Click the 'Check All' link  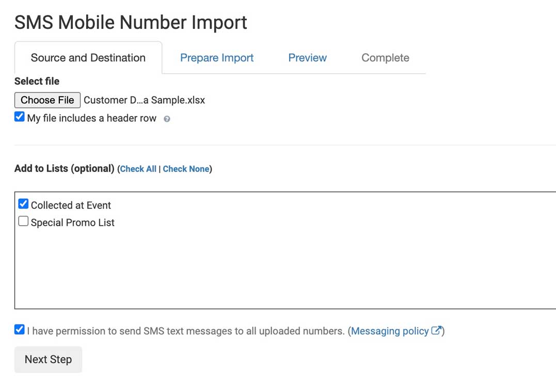138,168
